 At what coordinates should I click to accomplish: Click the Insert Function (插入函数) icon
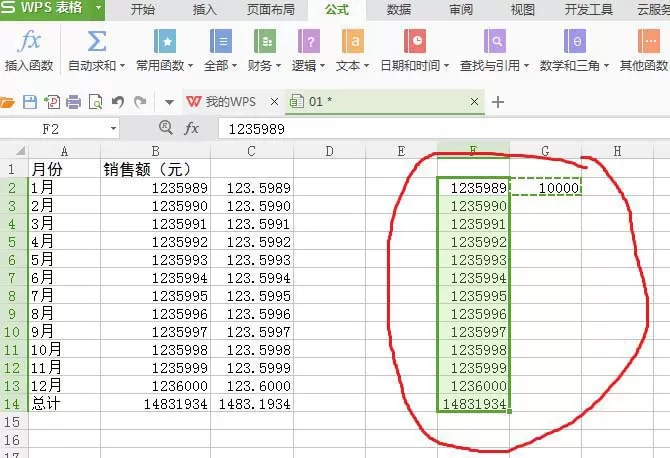pos(29,41)
